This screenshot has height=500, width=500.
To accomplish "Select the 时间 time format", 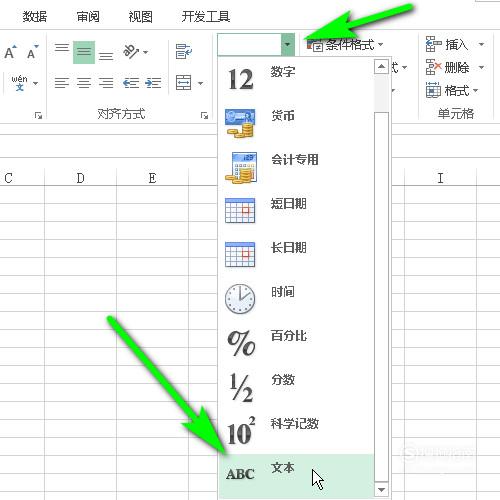I will coord(296,300).
